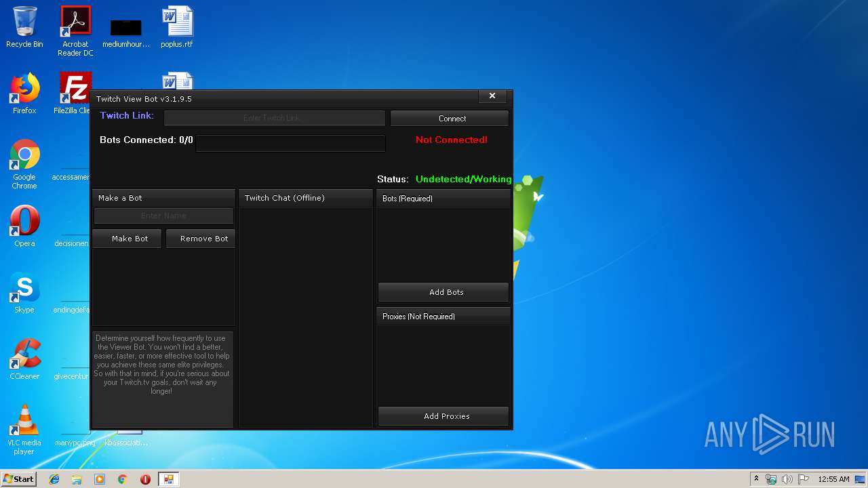Close the Twitch View Bot window

(492, 96)
